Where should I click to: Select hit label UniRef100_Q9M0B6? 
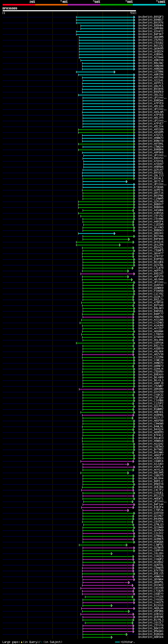pyautogui.click(x=151, y=29)
